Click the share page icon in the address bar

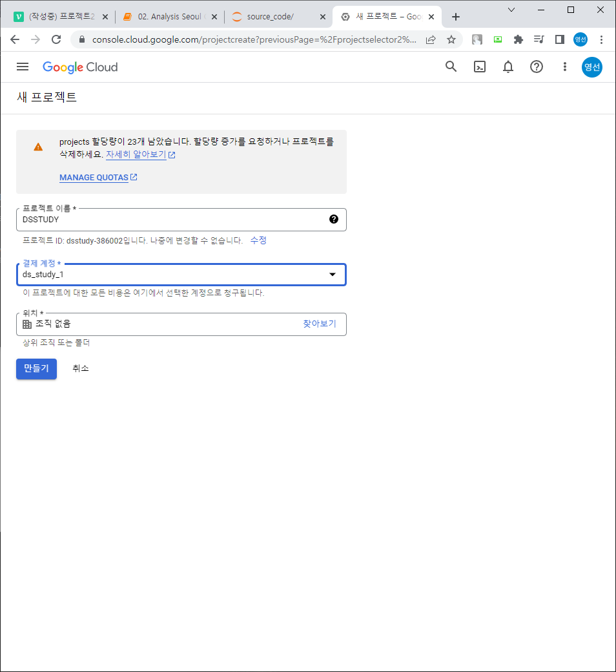431,40
